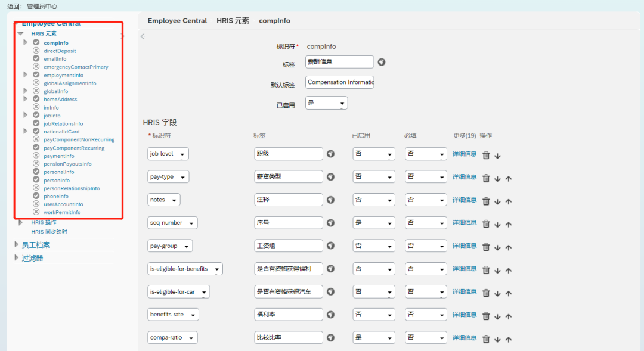This screenshot has height=351, width=644.
Task: Open the notes required dropdown
Action: tap(426, 200)
